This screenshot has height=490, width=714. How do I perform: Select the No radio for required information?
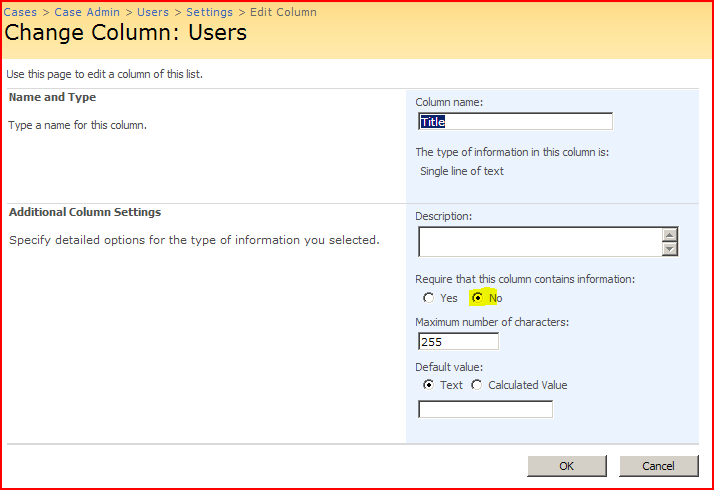coord(477,298)
